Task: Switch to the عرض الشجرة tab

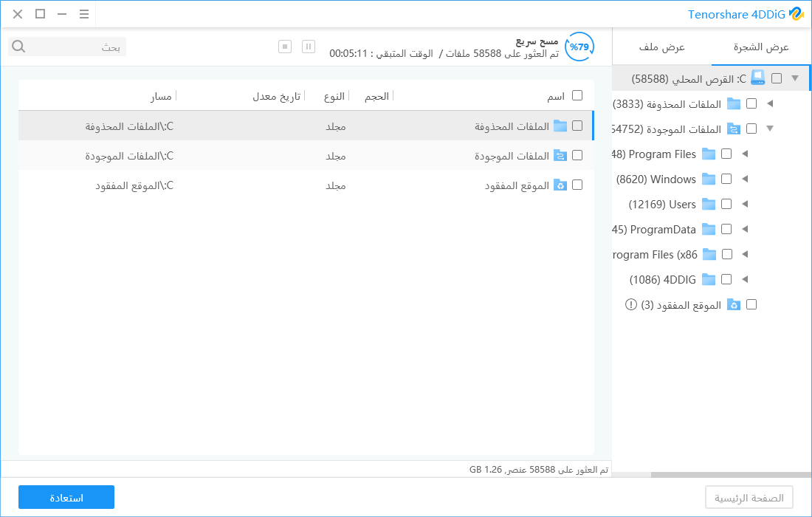Action: point(761,47)
